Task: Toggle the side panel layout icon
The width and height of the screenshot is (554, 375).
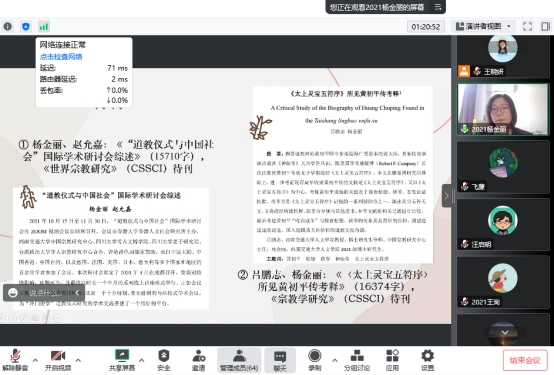Action: click(x=546, y=27)
